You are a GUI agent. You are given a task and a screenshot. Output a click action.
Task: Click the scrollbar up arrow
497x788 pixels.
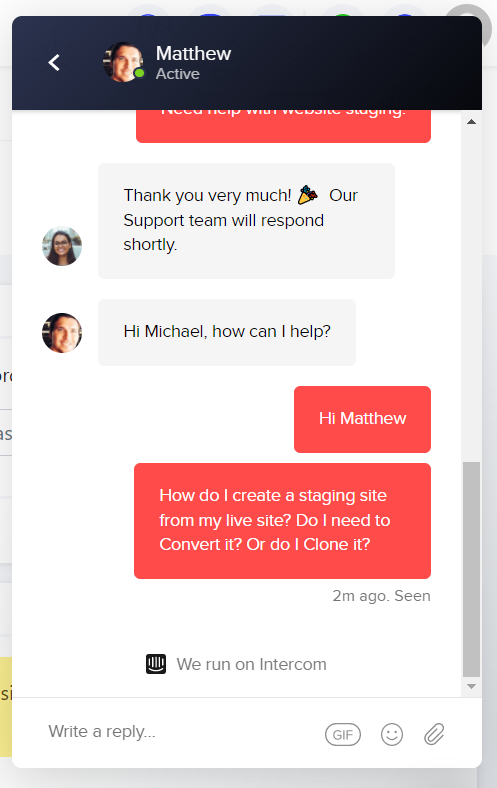pyautogui.click(x=471, y=122)
